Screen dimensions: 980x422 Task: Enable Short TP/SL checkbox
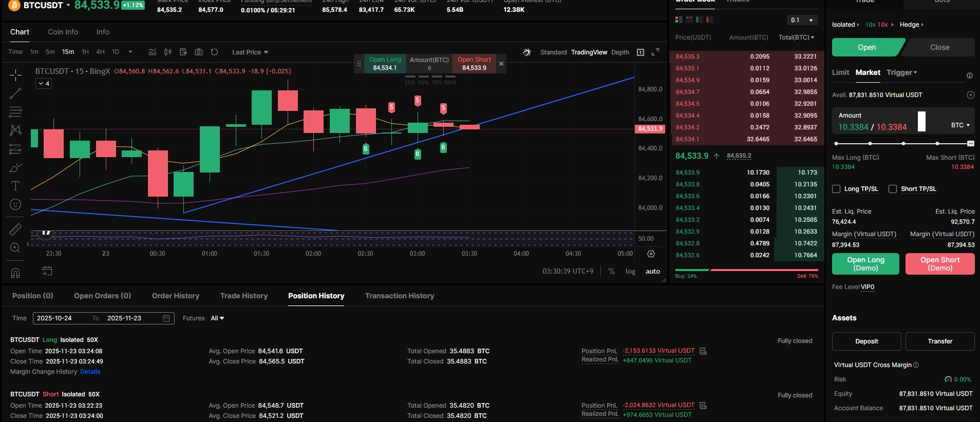point(893,189)
